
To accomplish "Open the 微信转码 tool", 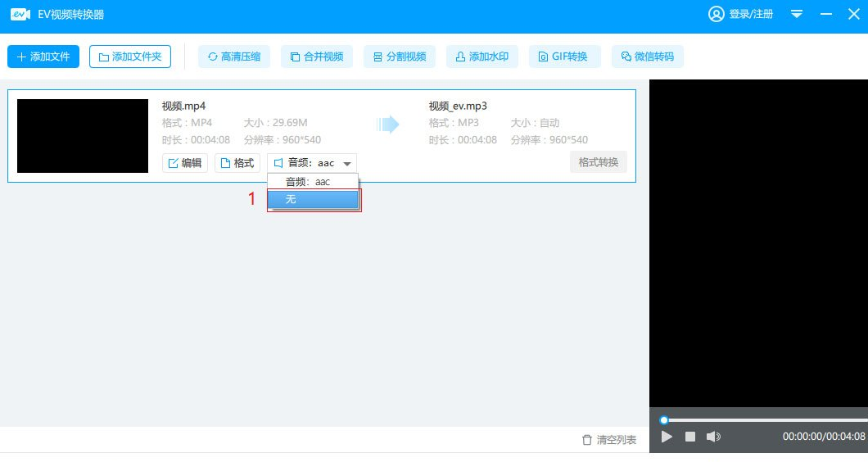I will tap(648, 57).
